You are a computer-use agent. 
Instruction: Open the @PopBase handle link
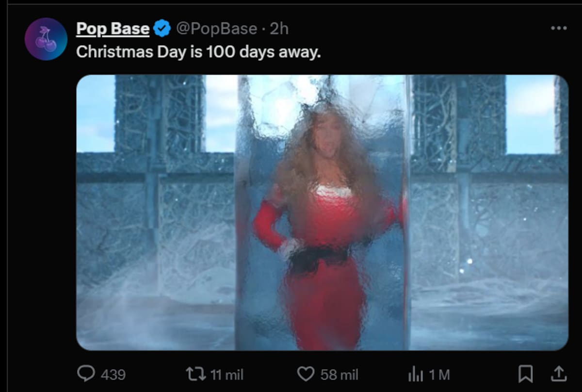[x=216, y=29]
